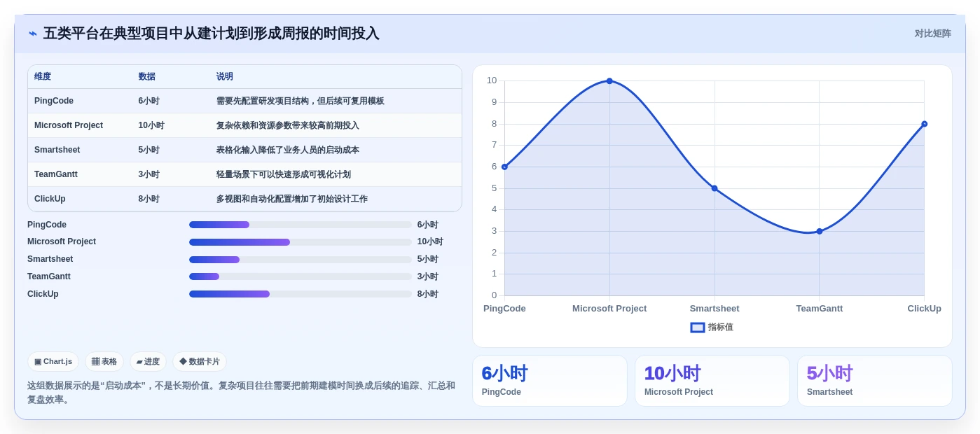The image size is (980, 434).
Task: Click the chart data point for ClickUp
Action: (x=924, y=124)
